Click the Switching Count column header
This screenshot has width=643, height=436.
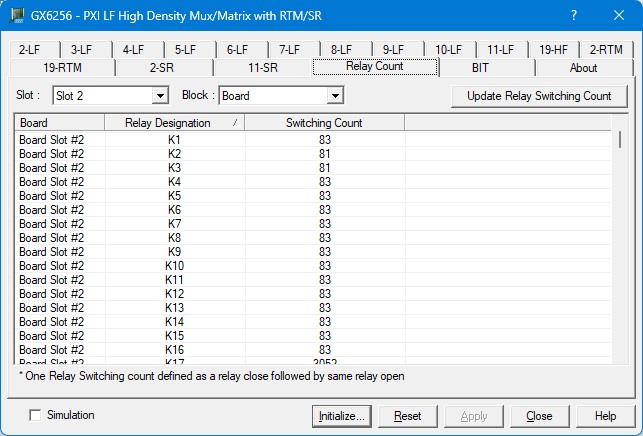(324, 123)
